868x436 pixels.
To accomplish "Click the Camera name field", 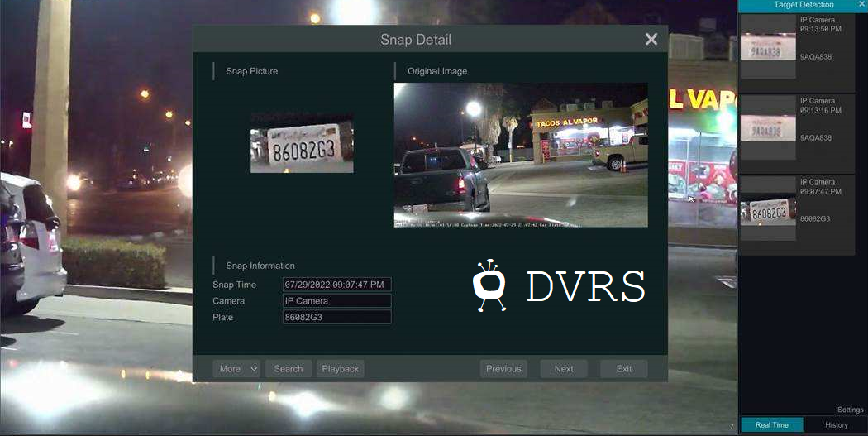I will click(x=336, y=301).
